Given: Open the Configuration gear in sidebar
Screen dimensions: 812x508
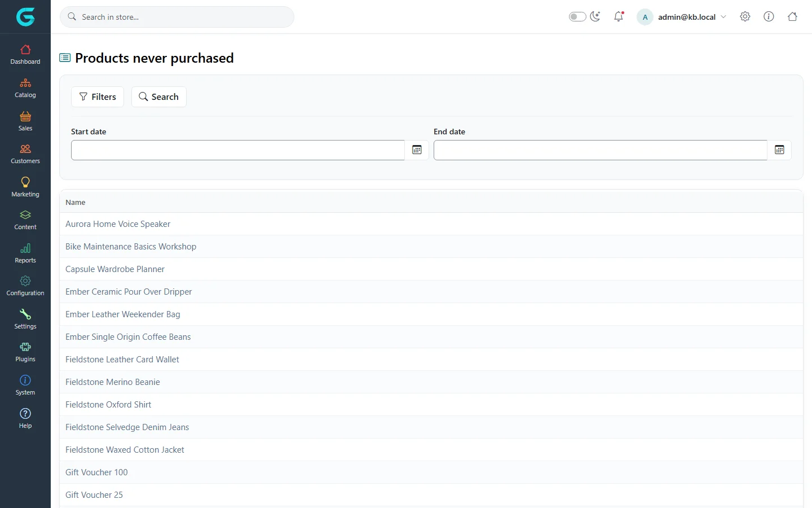Looking at the screenshot, I should tap(25, 281).
